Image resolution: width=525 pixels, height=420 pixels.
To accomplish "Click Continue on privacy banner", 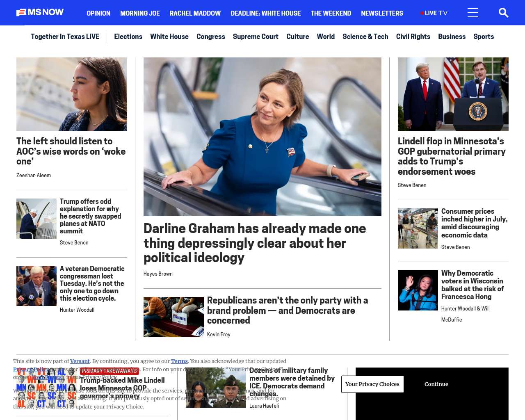I will (436, 384).
